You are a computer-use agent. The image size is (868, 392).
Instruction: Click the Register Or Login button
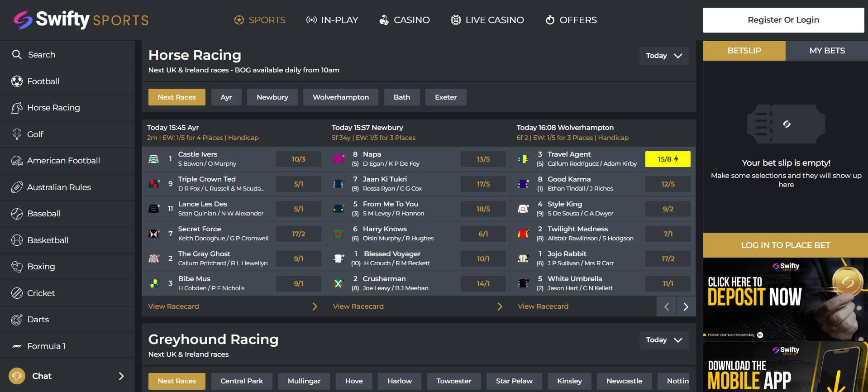[783, 20]
